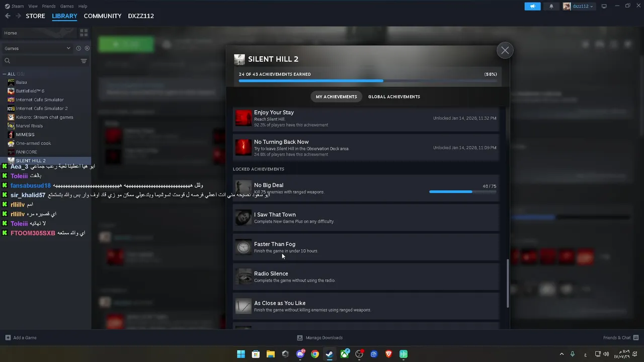This screenshot has width=644, height=362.
Task: Open the STORE section
Action: 35,16
